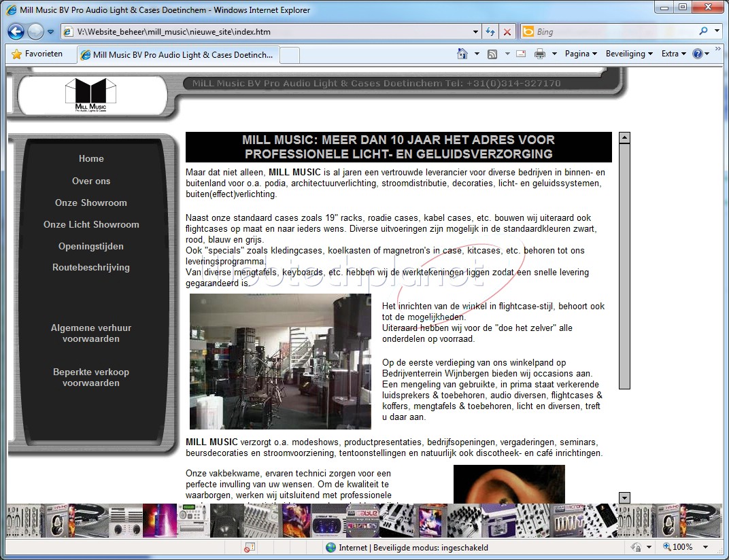This screenshot has height=560, width=729.
Task: Select the Mill Music BV page tab
Action: point(178,55)
